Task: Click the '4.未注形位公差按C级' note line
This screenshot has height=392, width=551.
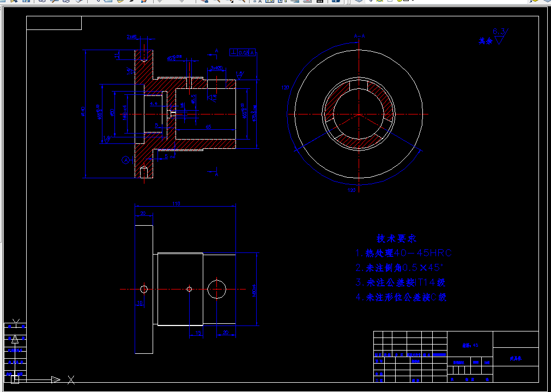Action: pos(401,297)
